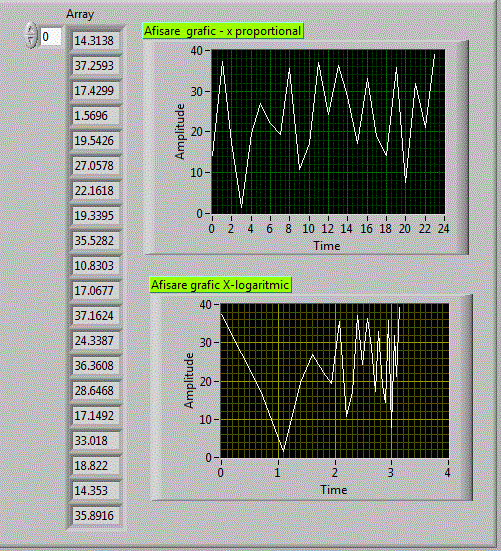
Task: Click the array index increment arrow
Action: [x=31, y=30]
